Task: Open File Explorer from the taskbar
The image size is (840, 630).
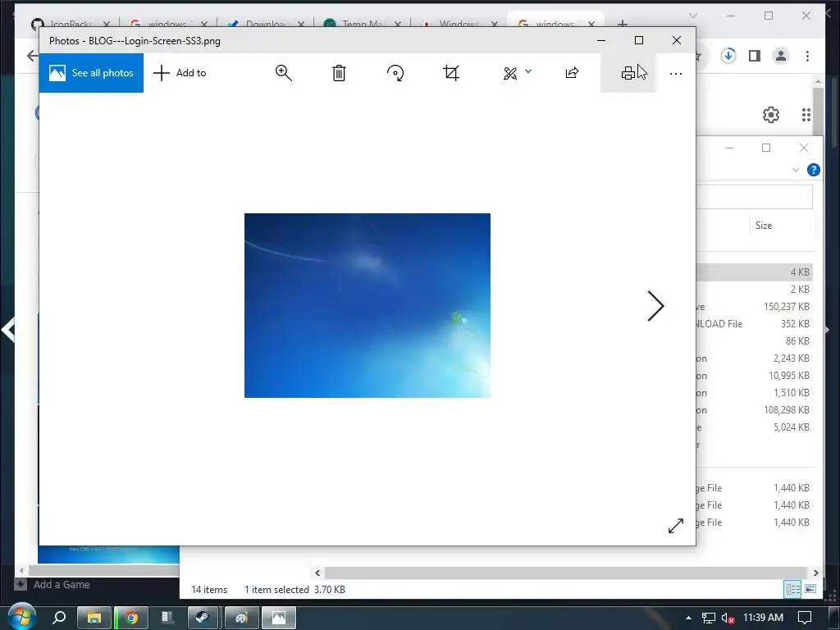Action: click(94, 618)
